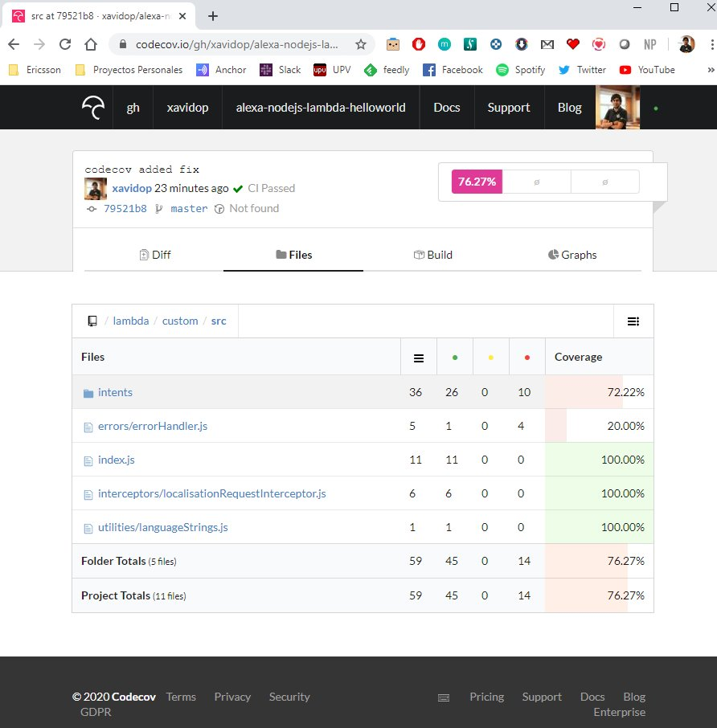This screenshot has height=728, width=717.
Task: Open the browser home page icon
Action: 91,44
